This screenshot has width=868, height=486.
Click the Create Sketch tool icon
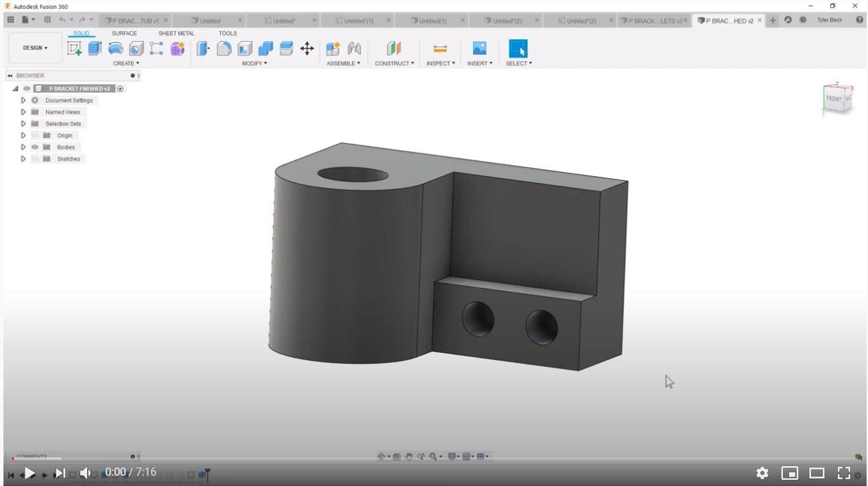74,48
